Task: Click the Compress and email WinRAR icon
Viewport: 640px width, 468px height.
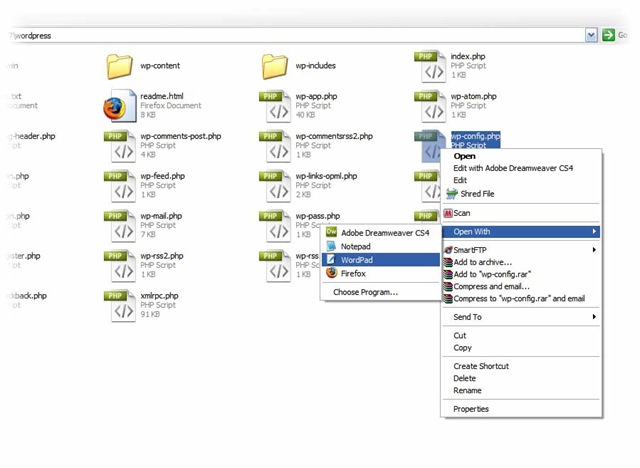Action: tap(448, 286)
